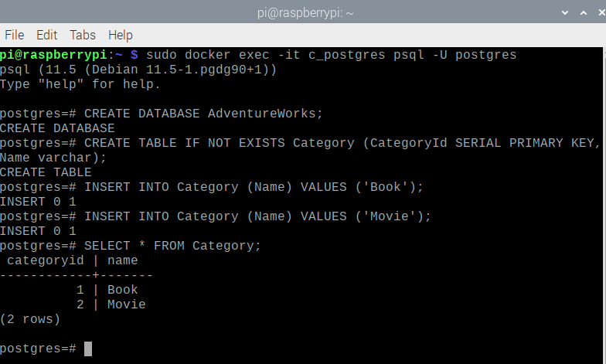Click the green pi@raspberrypi shell prompt

pos(53,55)
